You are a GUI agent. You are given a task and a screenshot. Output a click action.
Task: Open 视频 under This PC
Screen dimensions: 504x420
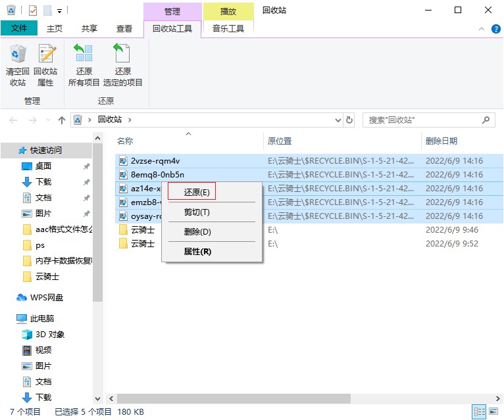pos(43,350)
